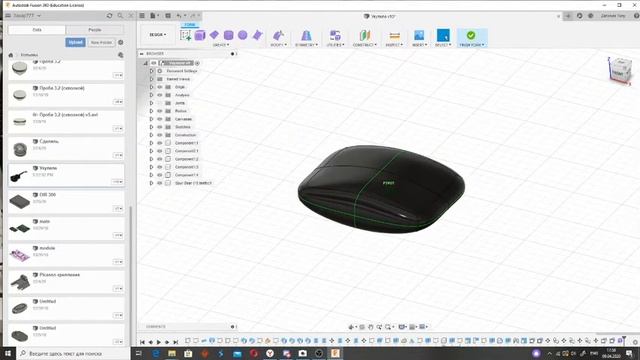Click the Modify Edit Form icon
The image size is (640, 360).
278,35
